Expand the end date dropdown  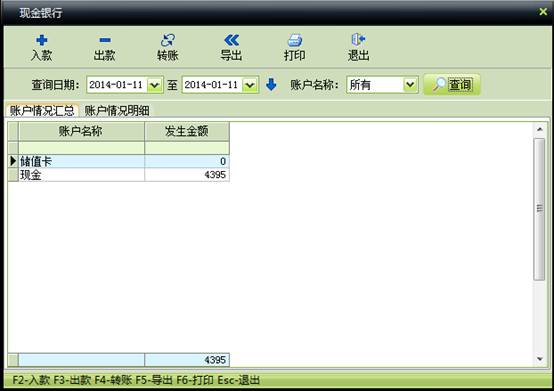coord(250,85)
